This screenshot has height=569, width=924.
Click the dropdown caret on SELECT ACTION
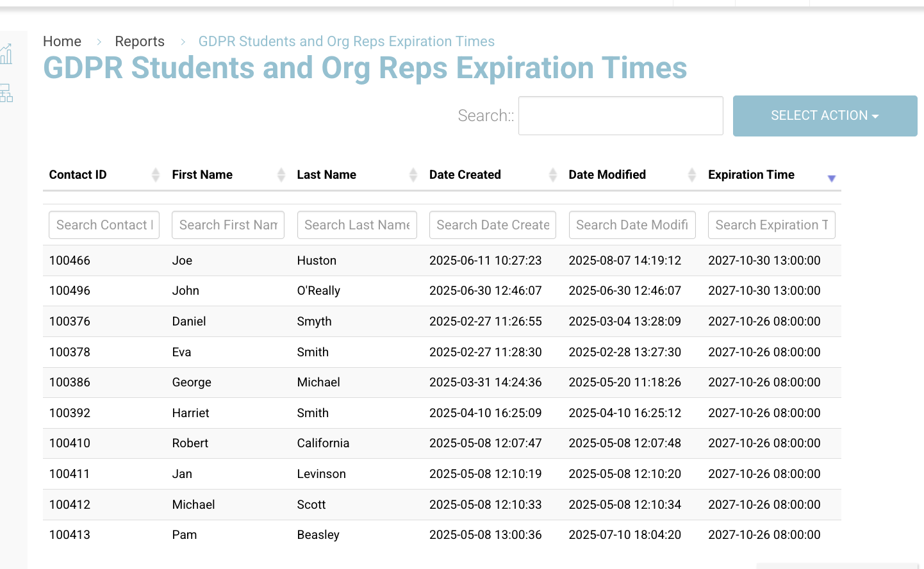875,116
